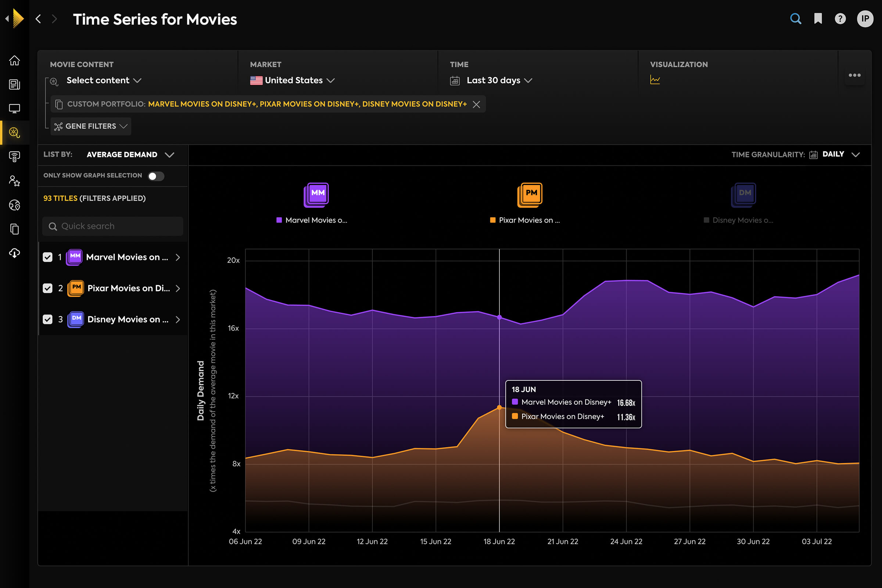Screen dimensions: 882x588
Task: Uncheck the Marvel Movies checkbox
Action: click(x=48, y=257)
